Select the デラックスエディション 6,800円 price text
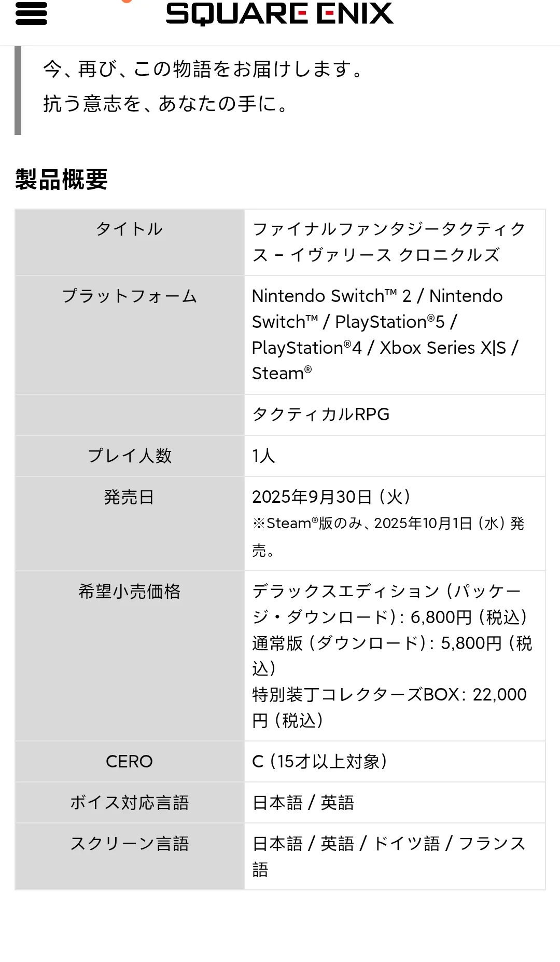 coord(390,604)
